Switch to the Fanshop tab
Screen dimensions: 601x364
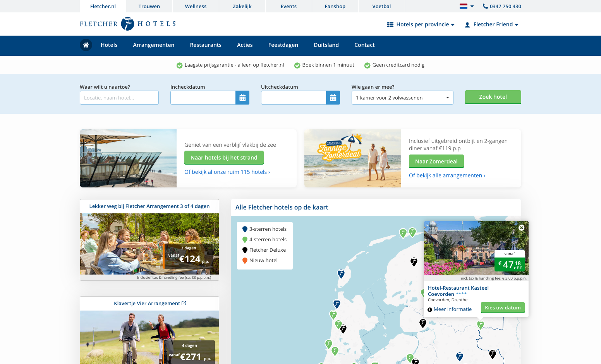click(x=335, y=6)
